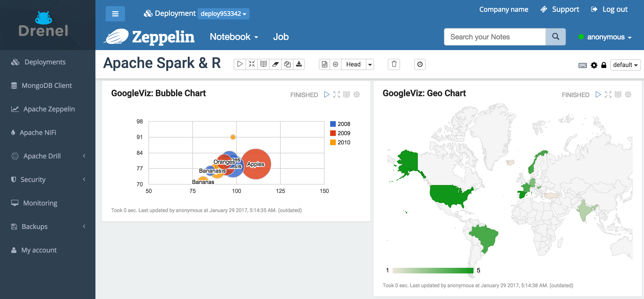The width and height of the screenshot is (644, 299).
Task: Open the Support link
Action: point(560,9)
